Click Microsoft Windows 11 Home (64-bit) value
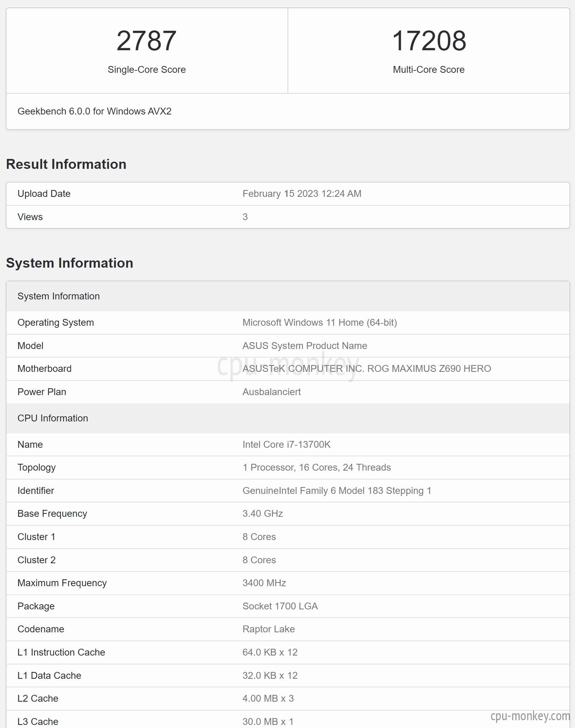 tap(320, 322)
